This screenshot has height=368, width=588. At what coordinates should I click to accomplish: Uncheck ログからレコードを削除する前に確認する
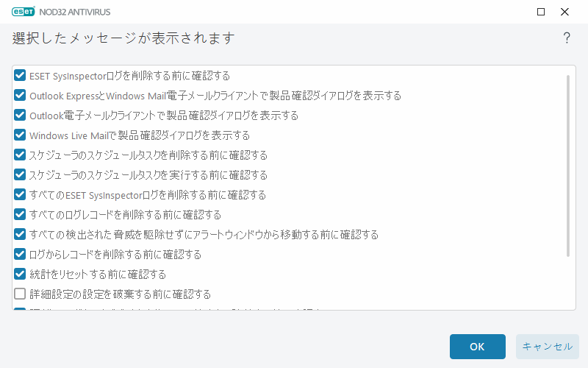pyautogui.click(x=20, y=254)
